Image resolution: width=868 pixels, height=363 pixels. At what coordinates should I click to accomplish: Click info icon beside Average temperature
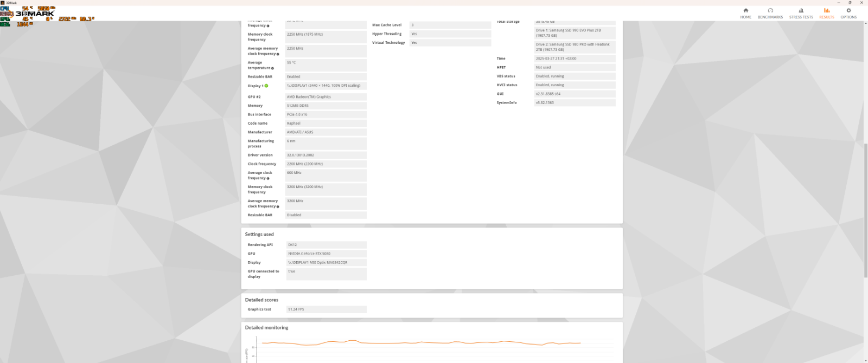coord(272,68)
